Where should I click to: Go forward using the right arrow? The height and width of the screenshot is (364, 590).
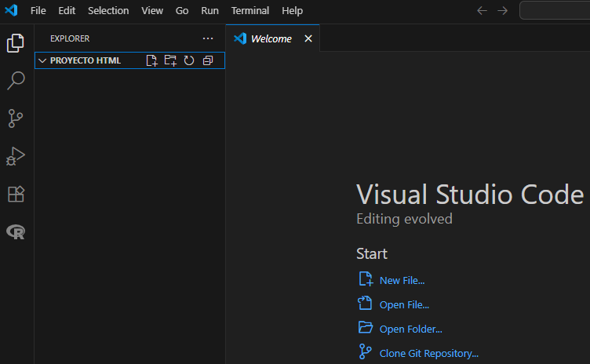[x=502, y=10]
